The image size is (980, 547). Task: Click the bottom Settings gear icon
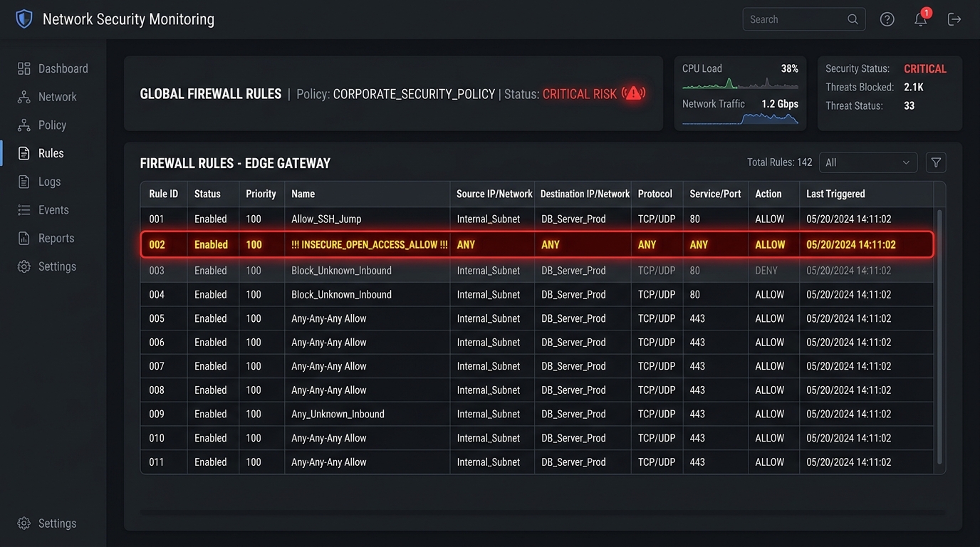coord(24,523)
